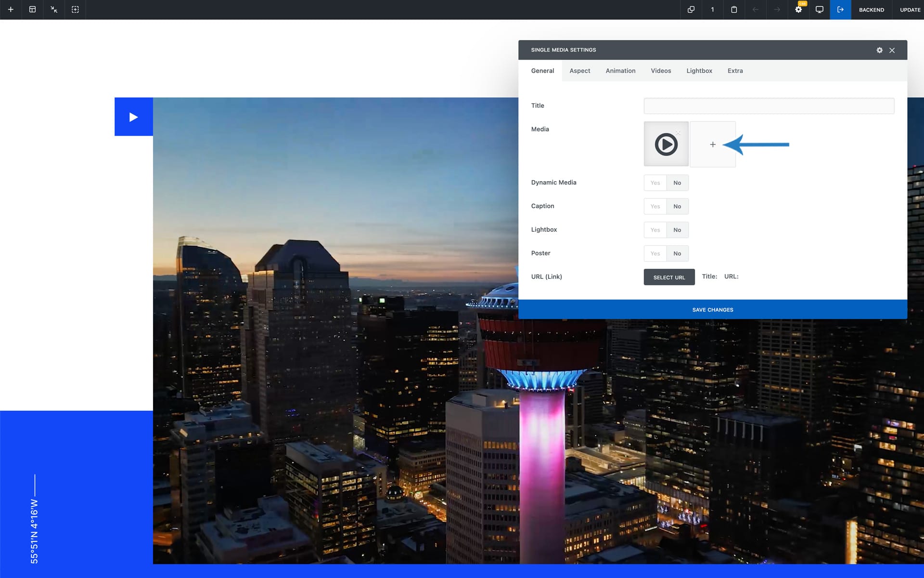The image size is (924, 578).
Task: Switch to the Aspect tab
Action: coord(579,71)
